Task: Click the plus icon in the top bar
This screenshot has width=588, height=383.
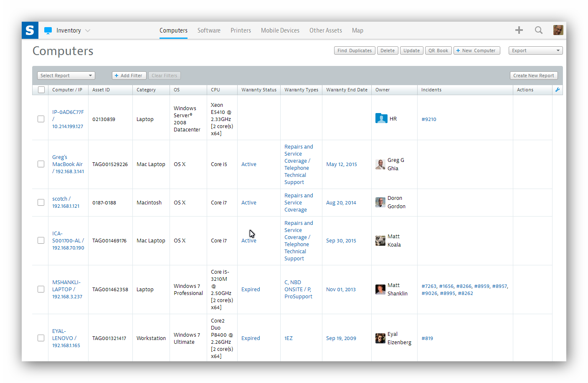Action: 519,30
